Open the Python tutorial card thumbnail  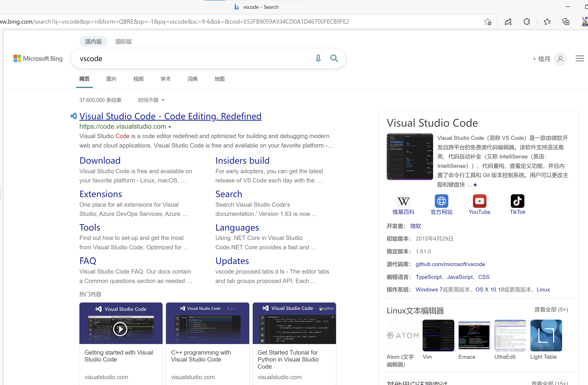(x=294, y=323)
